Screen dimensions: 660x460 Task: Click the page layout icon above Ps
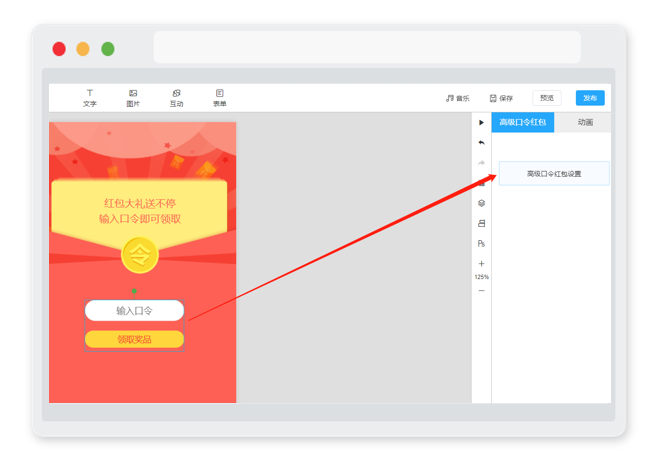(x=482, y=223)
